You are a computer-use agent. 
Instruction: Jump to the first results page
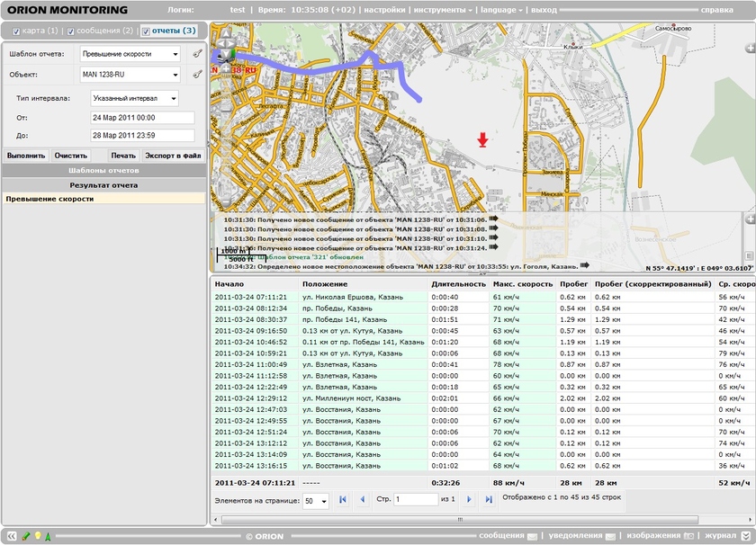pyautogui.click(x=343, y=499)
